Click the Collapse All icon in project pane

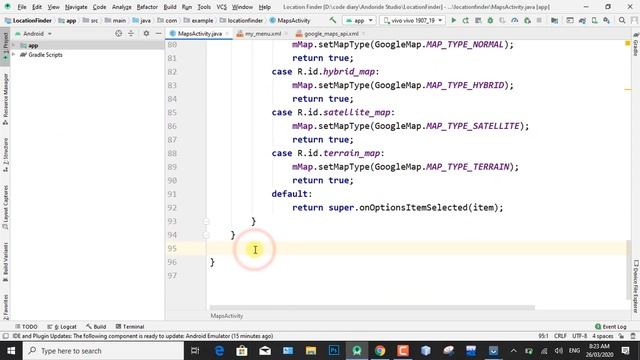131,33
